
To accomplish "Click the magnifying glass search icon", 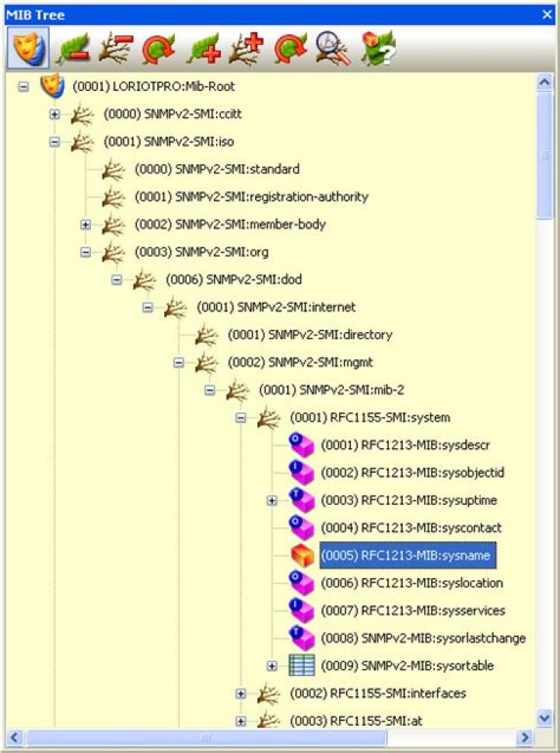I will pyautogui.click(x=332, y=49).
